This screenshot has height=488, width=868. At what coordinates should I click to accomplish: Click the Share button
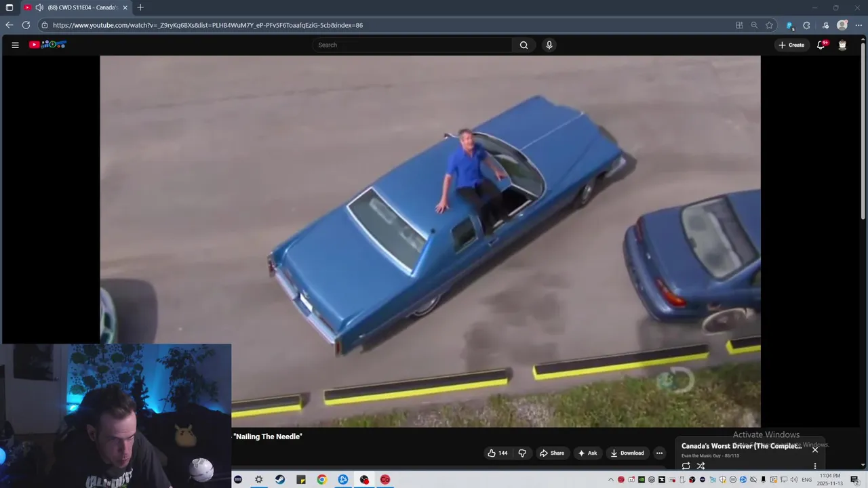(551, 453)
